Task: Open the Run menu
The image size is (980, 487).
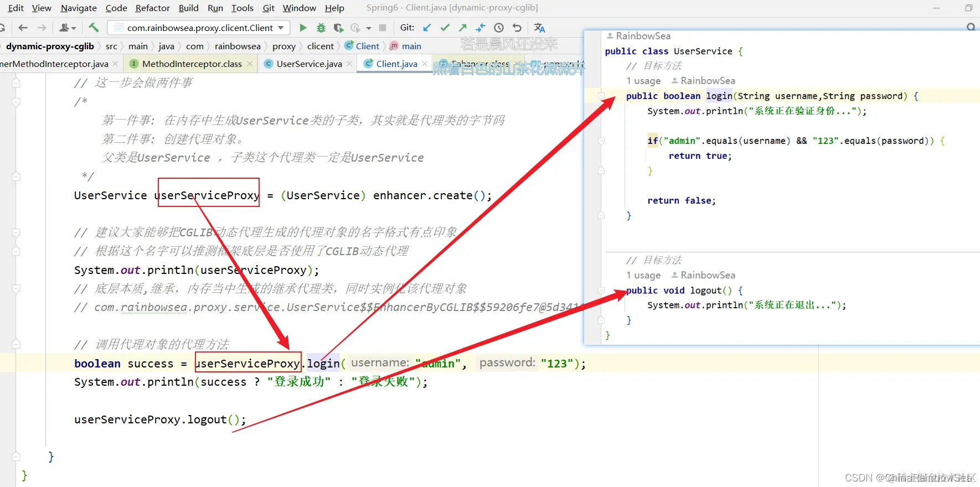Action: click(x=215, y=8)
